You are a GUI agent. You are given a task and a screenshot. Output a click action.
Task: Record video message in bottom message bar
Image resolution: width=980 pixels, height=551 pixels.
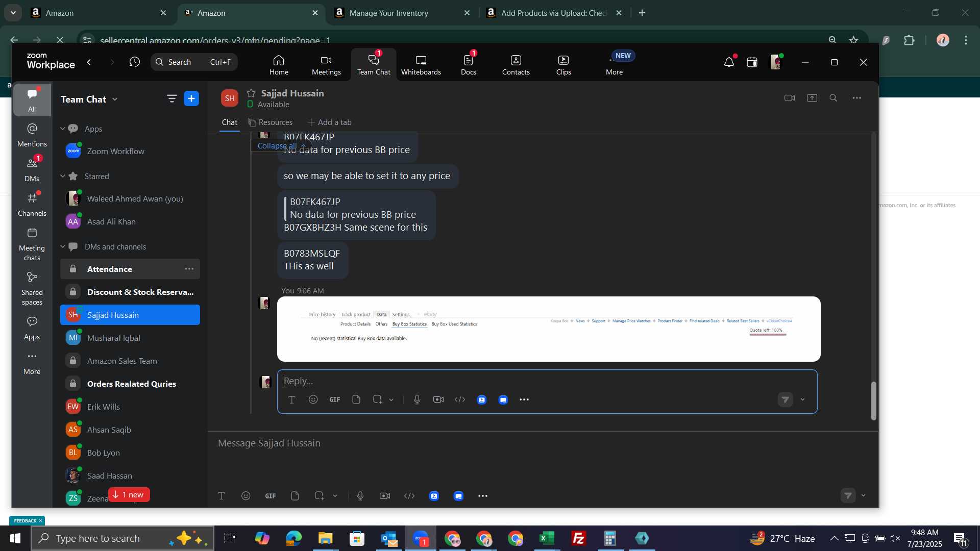385,496
